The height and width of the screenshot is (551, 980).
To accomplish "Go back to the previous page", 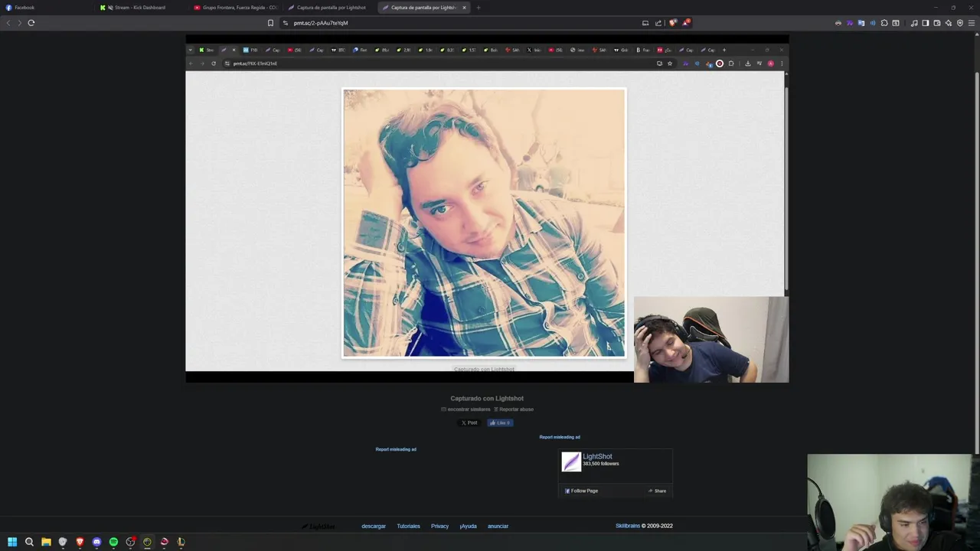I will tap(8, 23).
